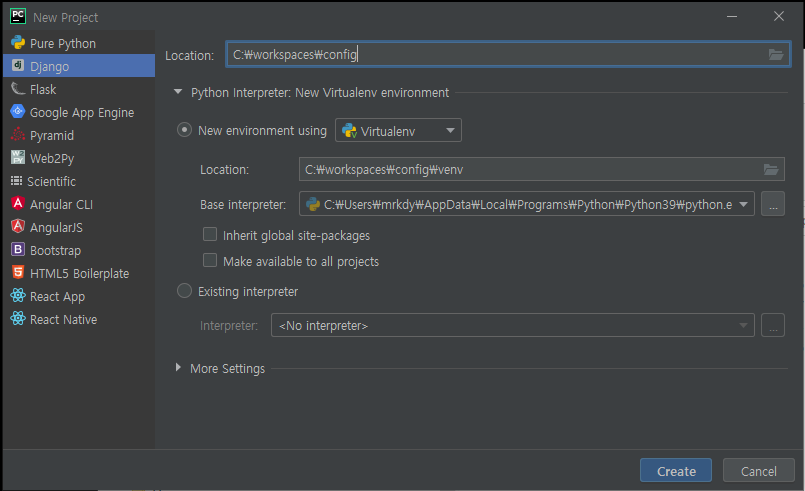Image resolution: width=805 pixels, height=491 pixels.
Task: Select Bootstrap in the list
Action: point(79,250)
